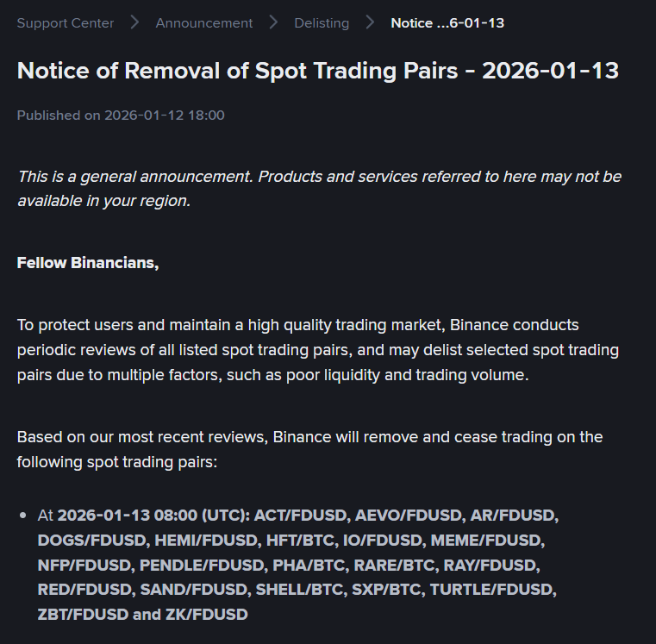Click the TURTLE/FDUSD trading pair
The image size is (656, 644).
(x=491, y=591)
